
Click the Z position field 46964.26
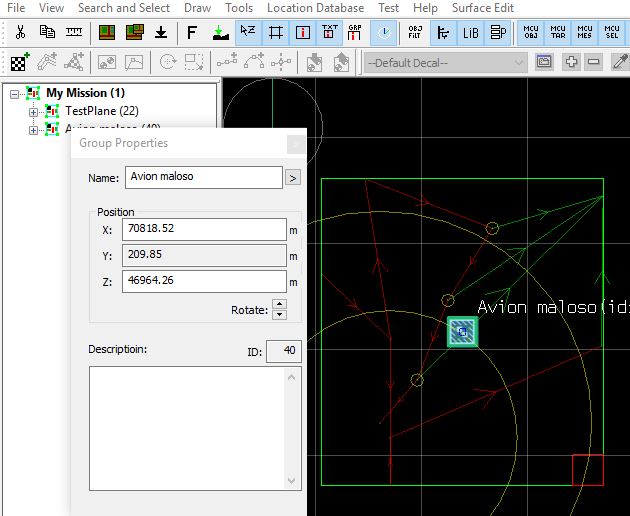point(204,281)
